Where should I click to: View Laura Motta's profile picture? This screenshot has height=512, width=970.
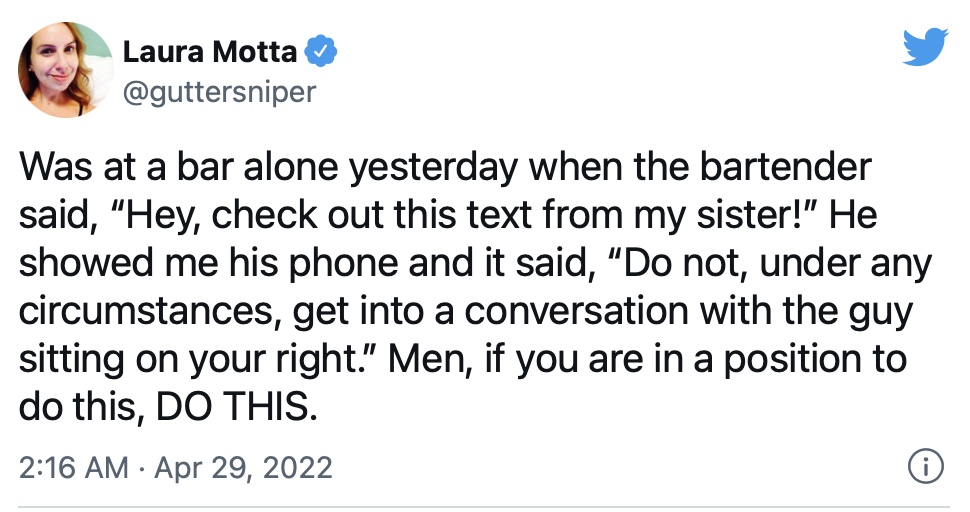tap(65, 70)
